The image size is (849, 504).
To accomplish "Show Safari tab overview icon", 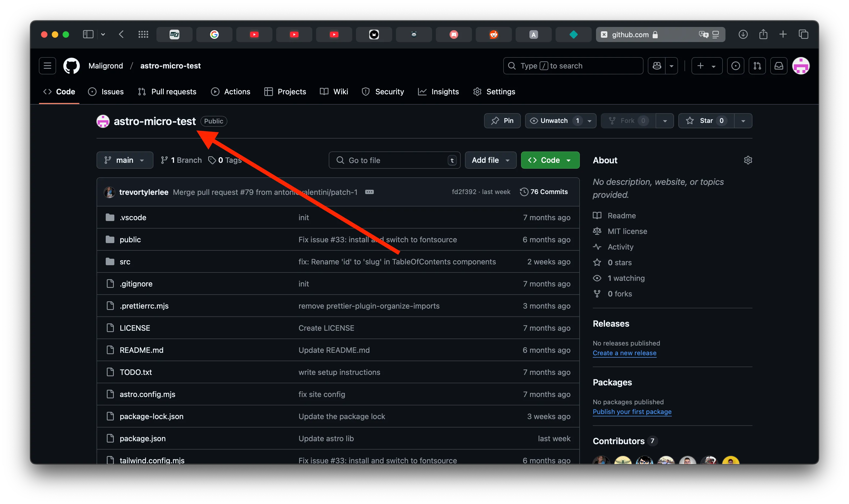I will pyautogui.click(x=803, y=34).
